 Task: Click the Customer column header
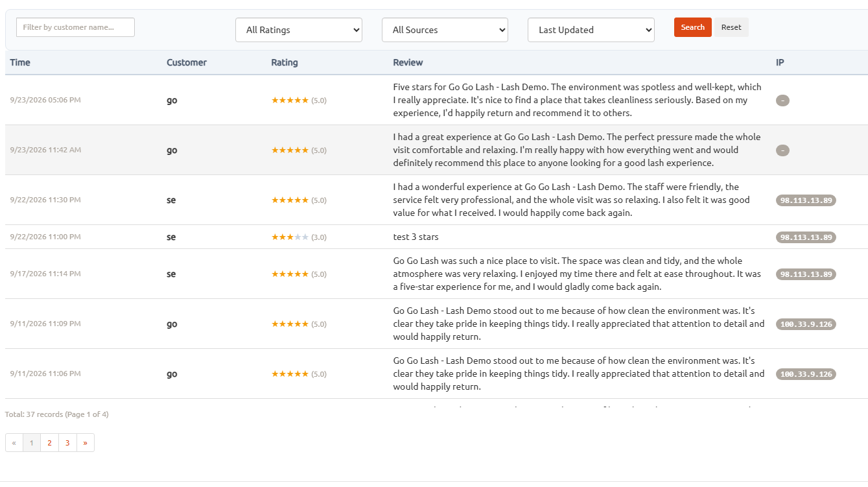click(x=187, y=62)
